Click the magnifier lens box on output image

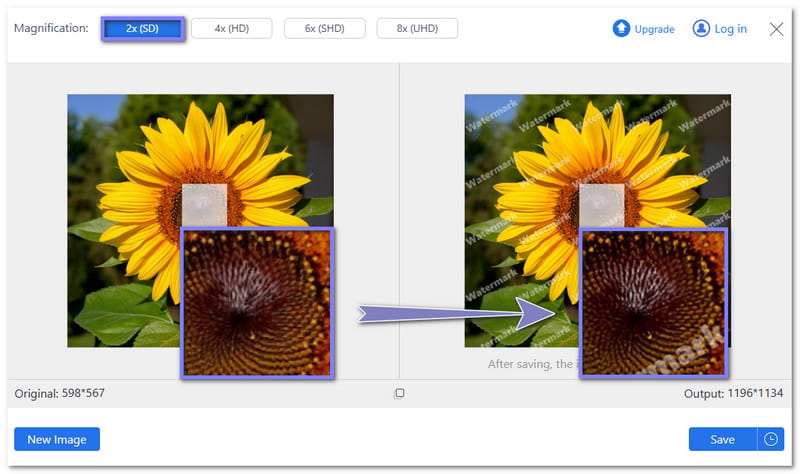(604, 206)
